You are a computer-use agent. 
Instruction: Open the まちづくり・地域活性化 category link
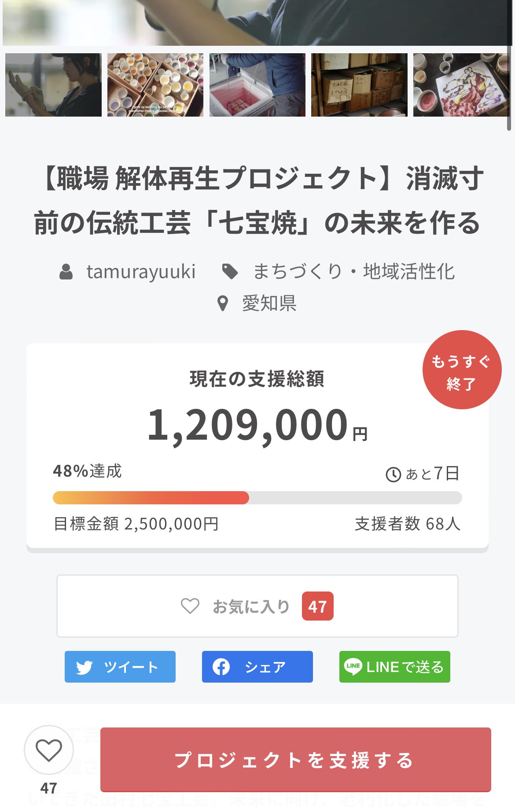click(x=354, y=272)
